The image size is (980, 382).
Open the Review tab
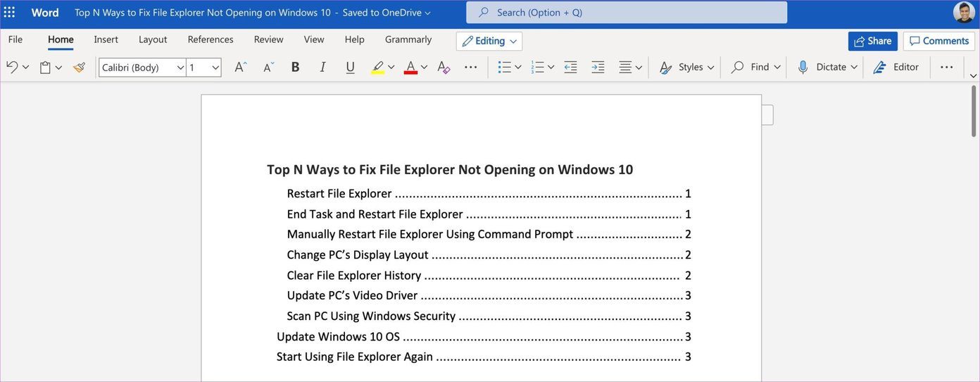[269, 39]
